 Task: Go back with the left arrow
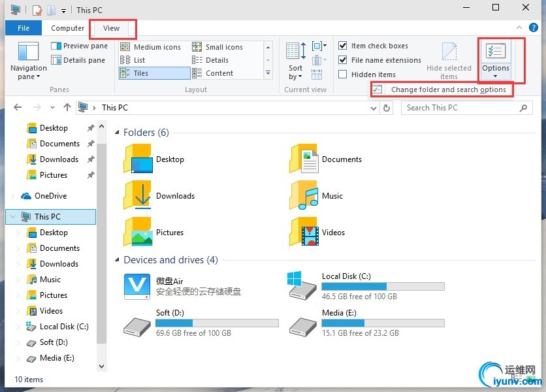tap(18, 107)
